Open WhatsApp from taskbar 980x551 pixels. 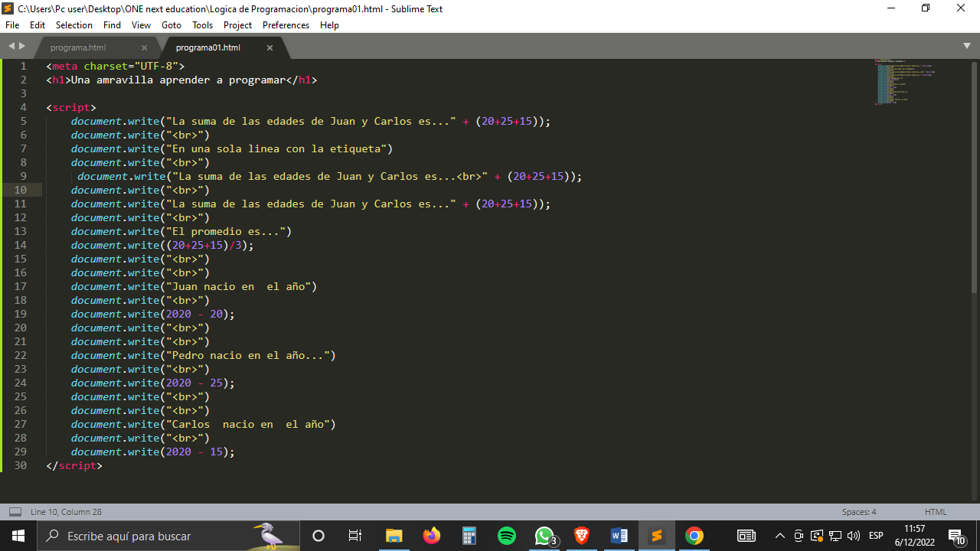[x=544, y=536]
